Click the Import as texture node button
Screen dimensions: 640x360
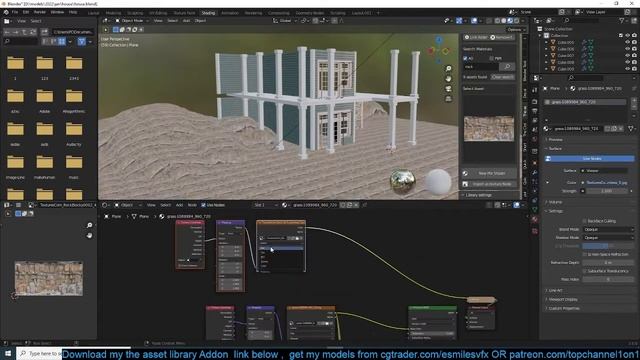(489, 184)
